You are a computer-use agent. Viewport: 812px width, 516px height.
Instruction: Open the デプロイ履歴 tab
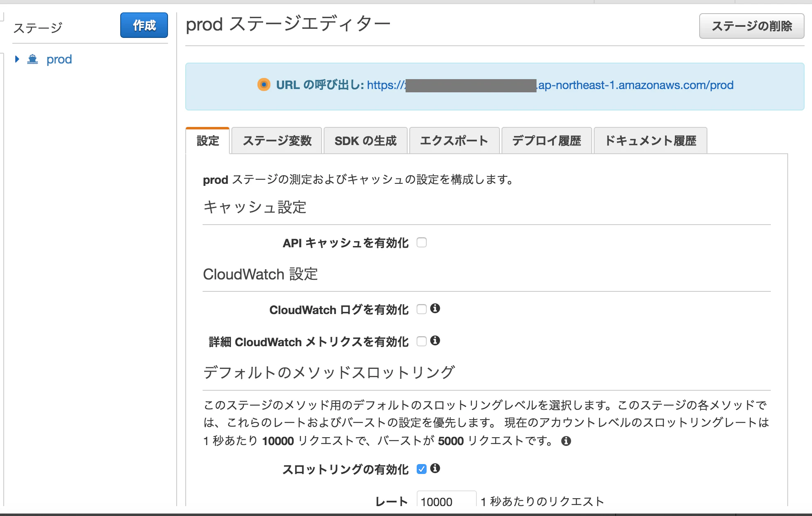click(x=547, y=141)
